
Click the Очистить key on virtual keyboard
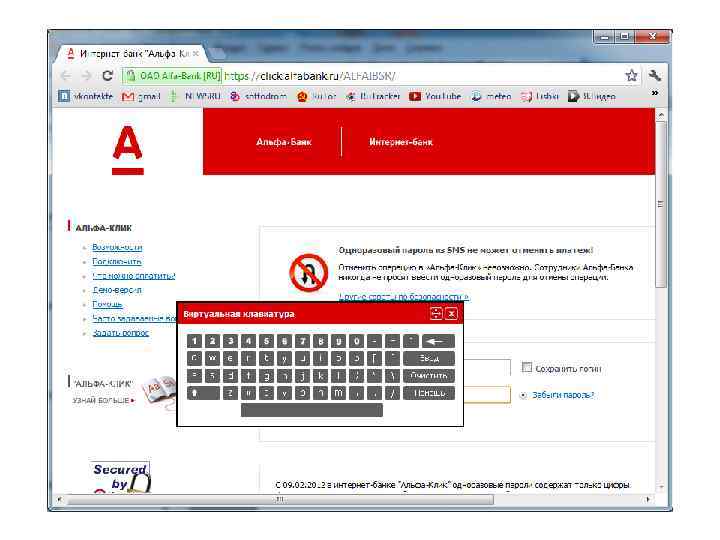(429, 376)
